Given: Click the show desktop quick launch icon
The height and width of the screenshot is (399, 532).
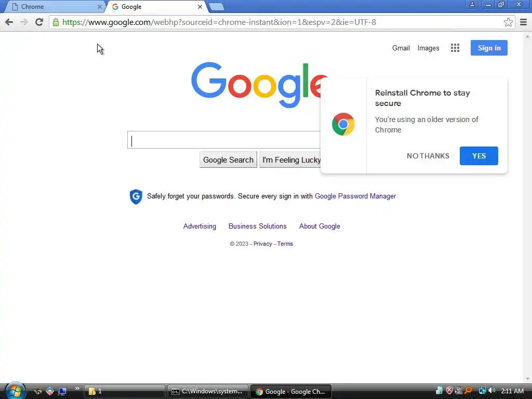Looking at the screenshot, I should [x=62, y=392].
